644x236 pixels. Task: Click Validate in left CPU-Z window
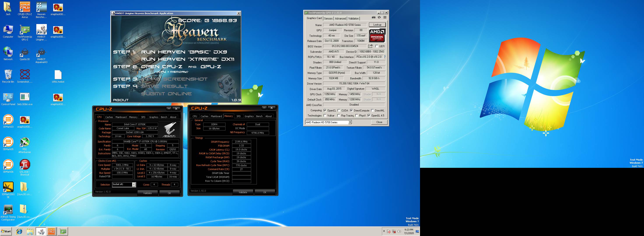pos(147,193)
